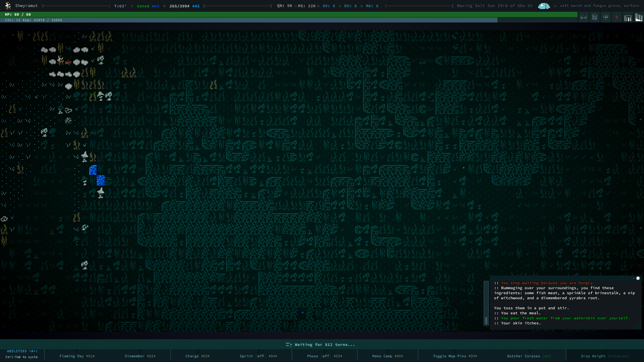Viewport: 644px width, 362px height.
Task: Activate Flaming Ray ability
Action: tap(77, 356)
